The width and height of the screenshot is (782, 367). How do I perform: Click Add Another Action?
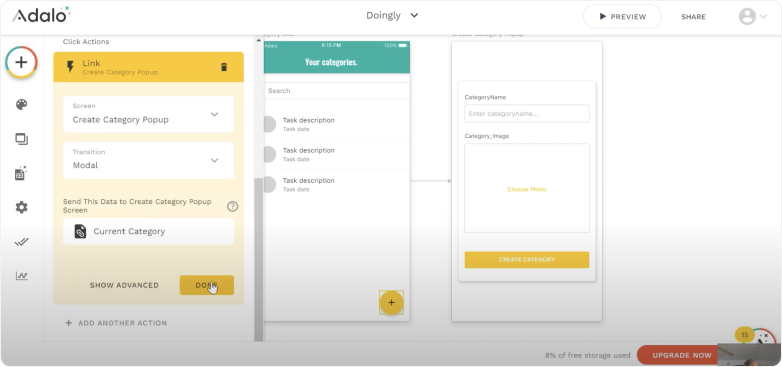(x=116, y=323)
